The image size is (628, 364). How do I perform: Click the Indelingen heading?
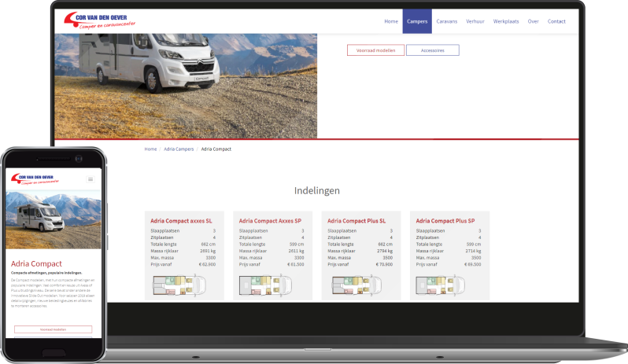tap(317, 191)
